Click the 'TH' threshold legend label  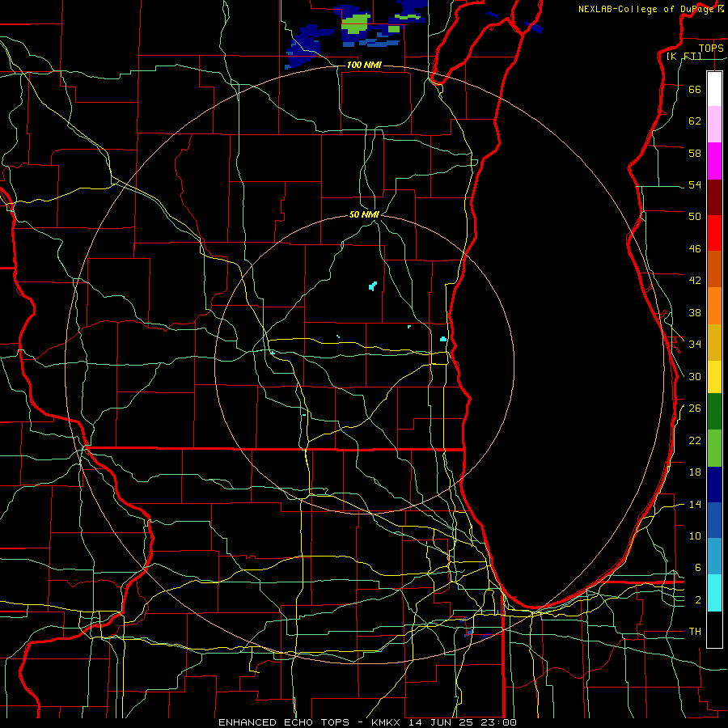pos(695,632)
